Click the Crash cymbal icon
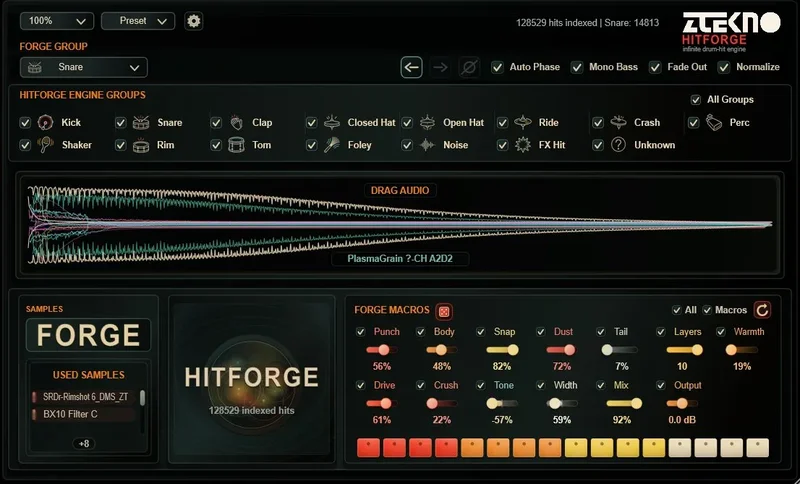Viewport: 800px width, 484px height. tap(618, 122)
